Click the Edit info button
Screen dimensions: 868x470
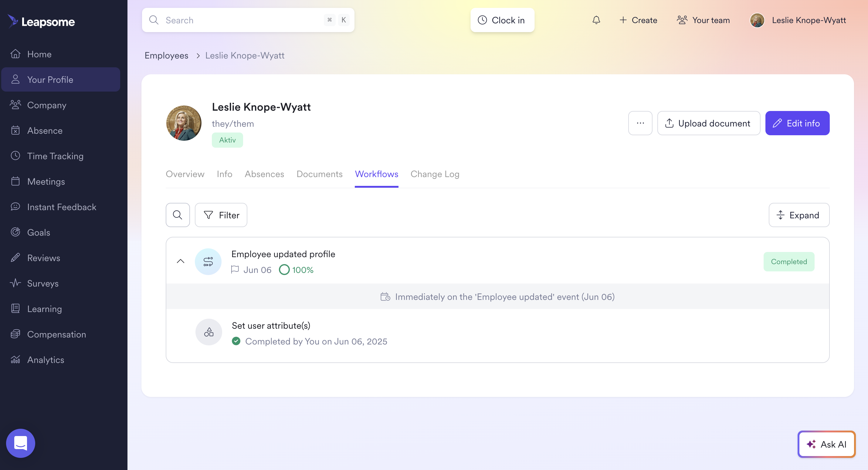[x=797, y=123]
